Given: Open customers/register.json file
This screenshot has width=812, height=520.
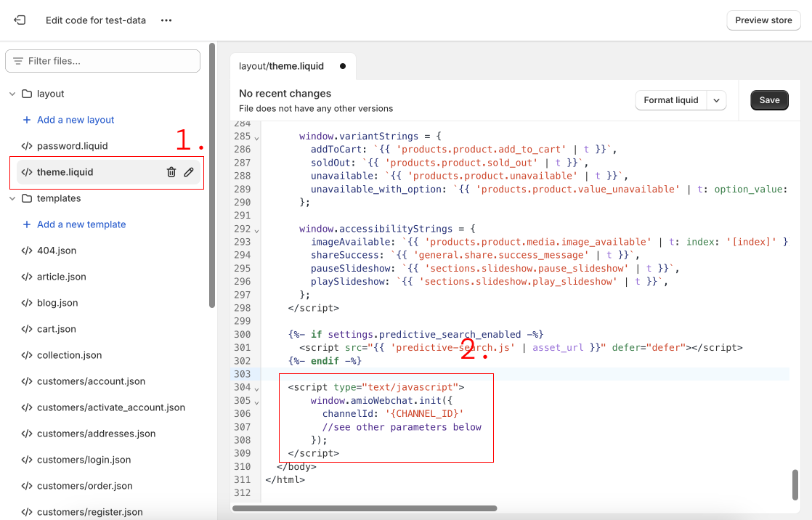Looking at the screenshot, I should pyautogui.click(x=90, y=512).
